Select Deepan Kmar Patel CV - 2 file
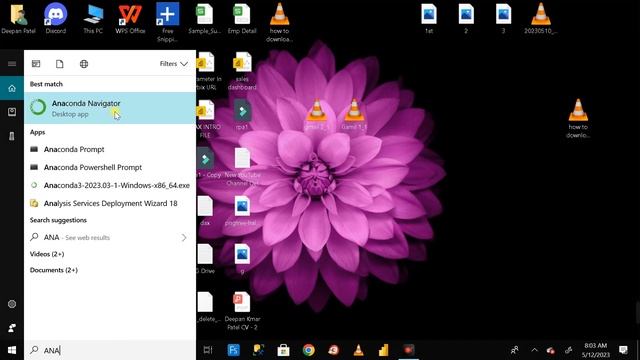Image resolution: width=640 pixels, height=360 pixels. click(x=242, y=311)
